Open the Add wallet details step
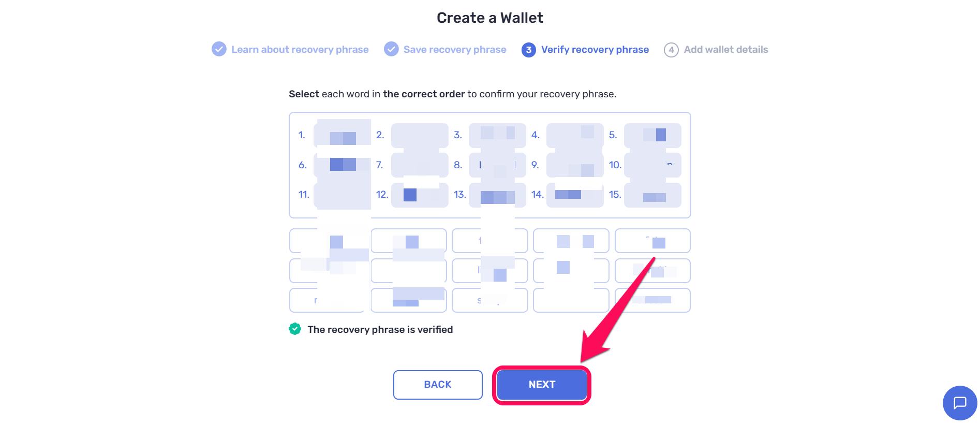The height and width of the screenshot is (424, 980). click(726, 49)
